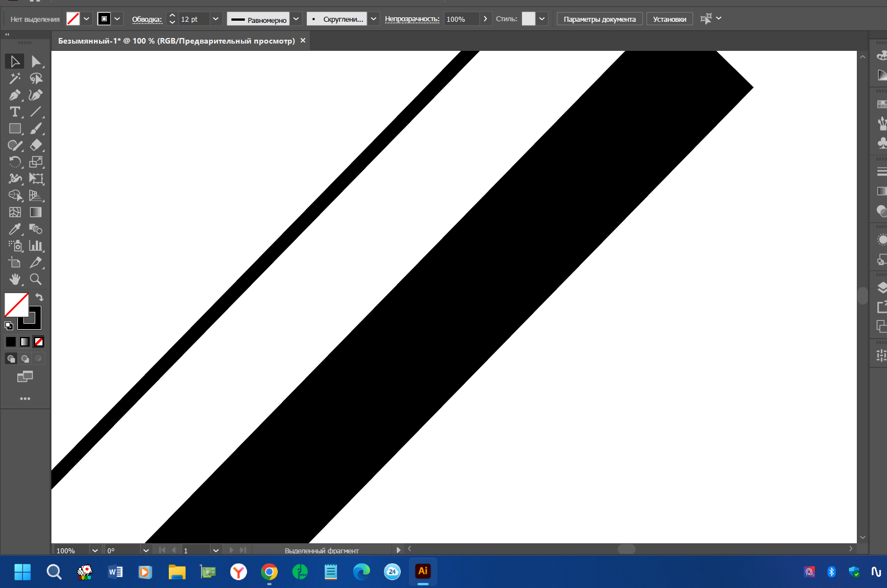
Task: Select the Rotate tool
Action: click(x=15, y=162)
